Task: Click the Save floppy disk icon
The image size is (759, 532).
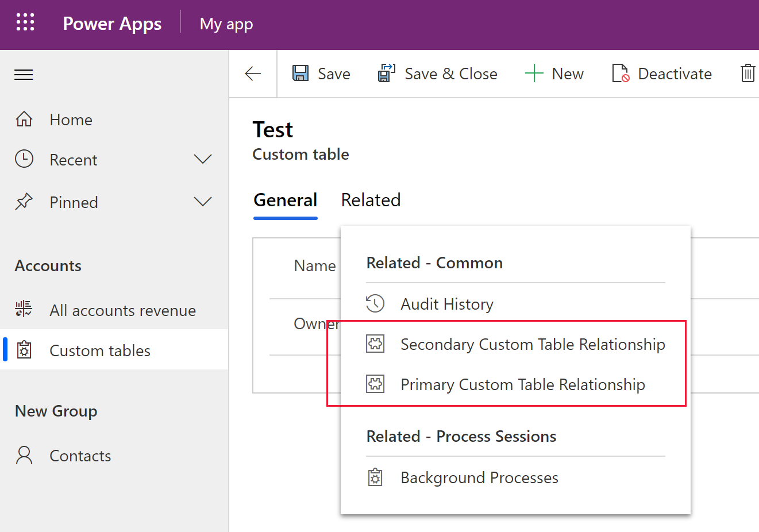Action: click(300, 73)
